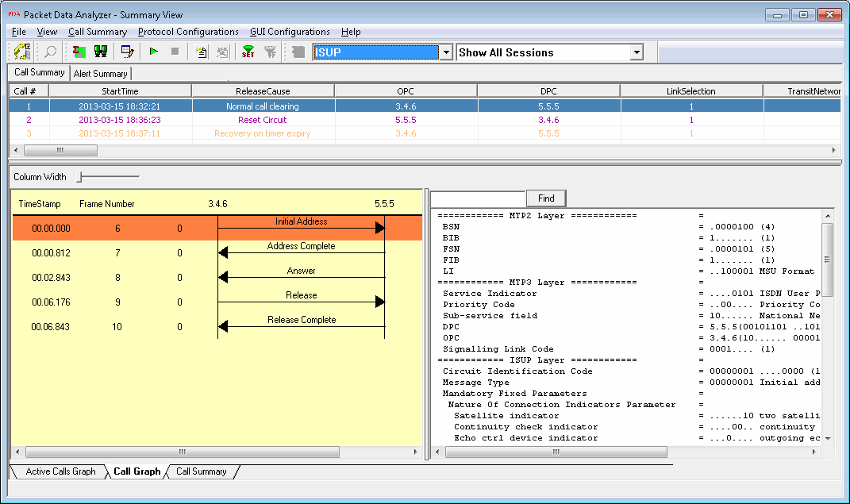This screenshot has height=504, width=850.
Task: Click the SET filter icon
Action: [x=248, y=52]
